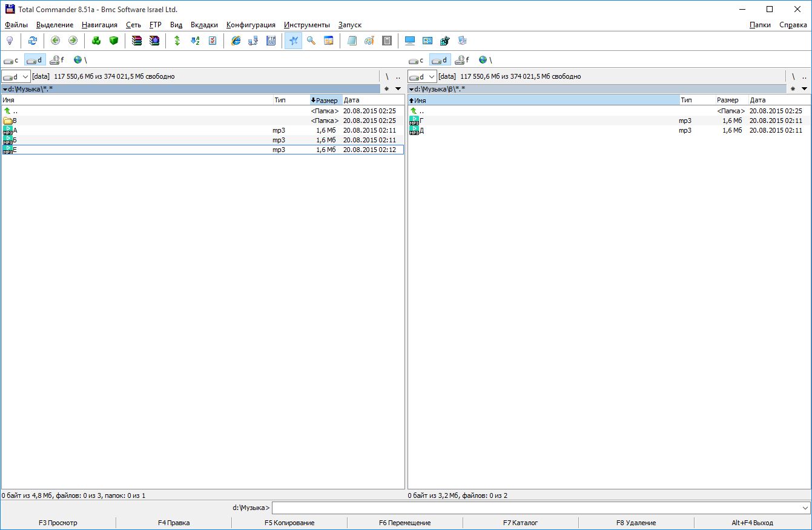Viewport: 812px width, 530px height.
Task: Open the calculator icon in toolbar
Action: [x=387, y=41]
